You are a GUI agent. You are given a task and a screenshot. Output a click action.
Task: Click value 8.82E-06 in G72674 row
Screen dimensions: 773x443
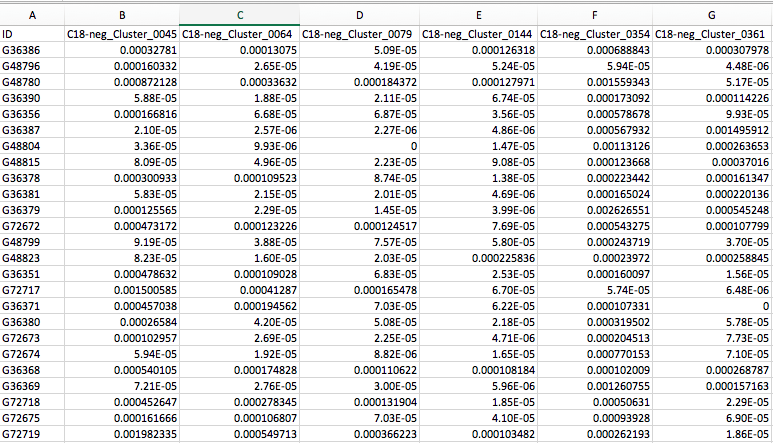point(359,354)
